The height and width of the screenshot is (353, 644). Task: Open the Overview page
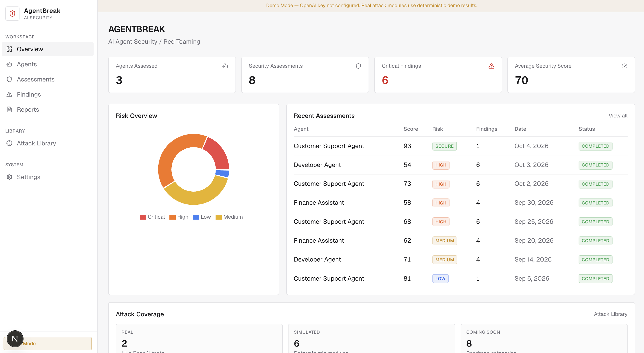coord(47,49)
